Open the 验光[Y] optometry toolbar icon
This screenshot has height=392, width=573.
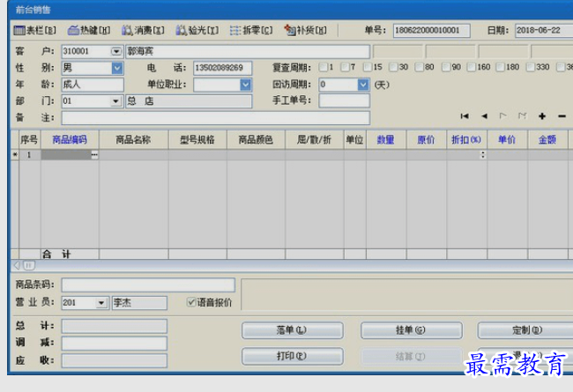pyautogui.click(x=197, y=30)
